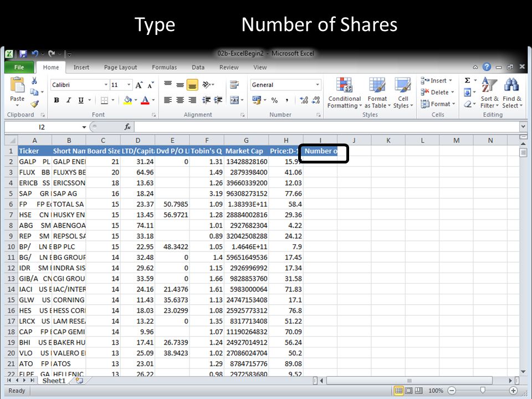The width and height of the screenshot is (532, 399).
Task: Toggle Italic formatting
Action: pyautogui.click(x=69, y=100)
